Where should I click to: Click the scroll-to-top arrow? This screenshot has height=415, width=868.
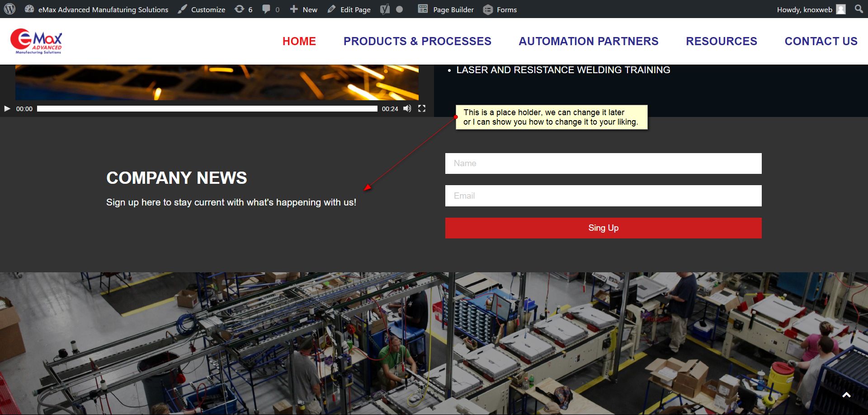846,395
